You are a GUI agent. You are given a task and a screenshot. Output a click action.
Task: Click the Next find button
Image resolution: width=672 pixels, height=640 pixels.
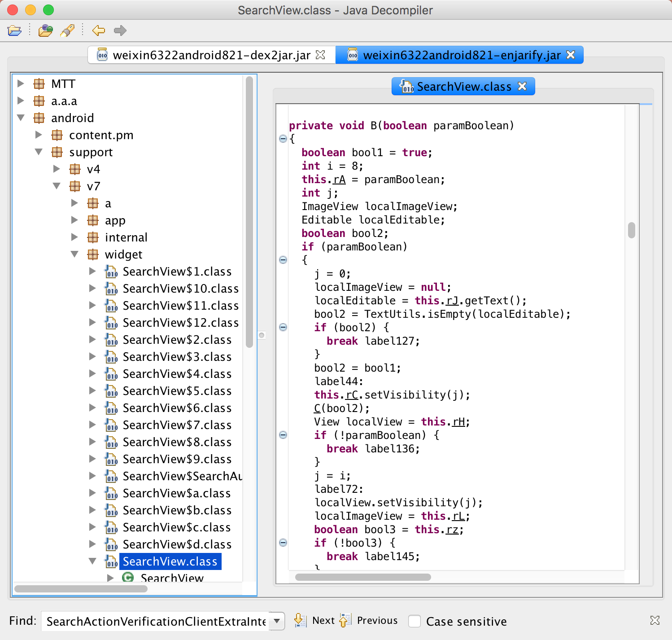click(x=314, y=621)
